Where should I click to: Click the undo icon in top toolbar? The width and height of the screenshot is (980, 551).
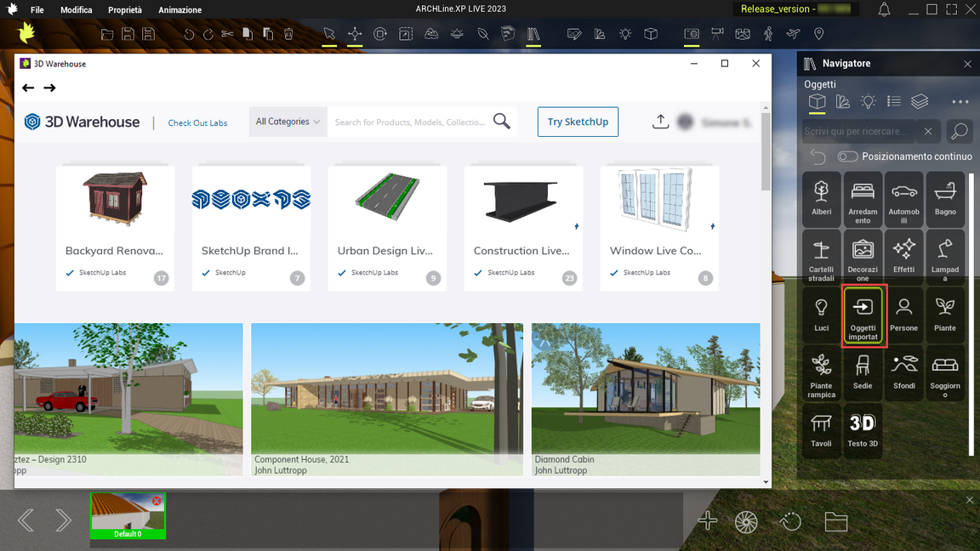pyautogui.click(x=188, y=34)
